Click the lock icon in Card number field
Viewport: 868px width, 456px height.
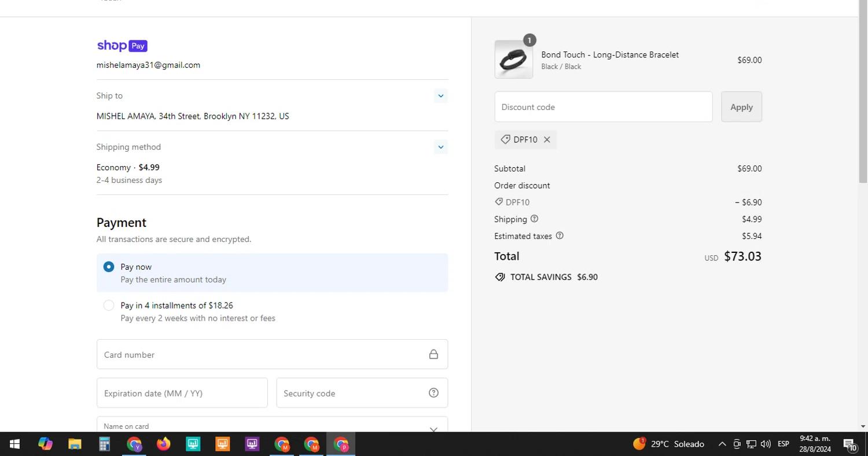pos(433,354)
